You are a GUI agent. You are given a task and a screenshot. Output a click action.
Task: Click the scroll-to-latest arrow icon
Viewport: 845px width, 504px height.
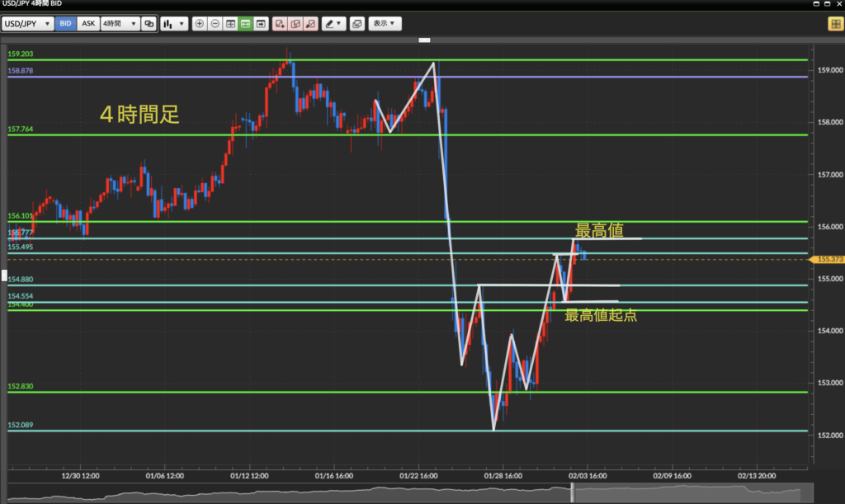point(262,24)
